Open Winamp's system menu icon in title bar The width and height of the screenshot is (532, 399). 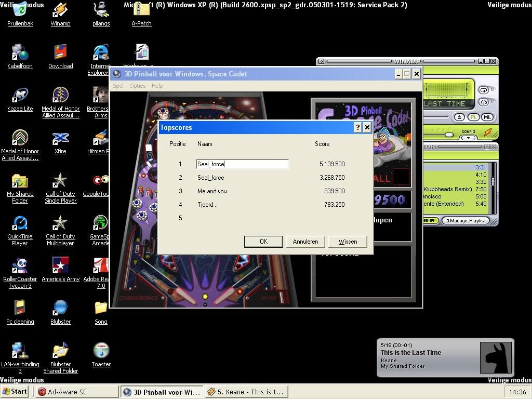pos(321,61)
